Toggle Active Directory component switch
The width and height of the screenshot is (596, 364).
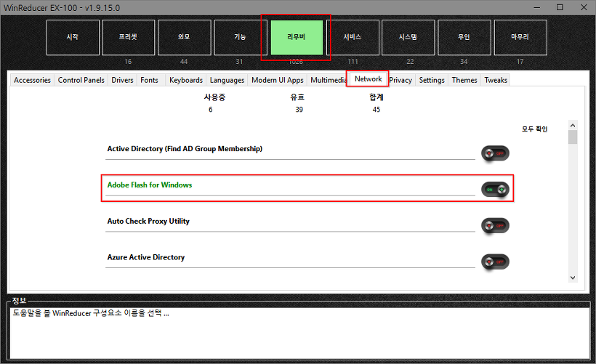(x=495, y=153)
